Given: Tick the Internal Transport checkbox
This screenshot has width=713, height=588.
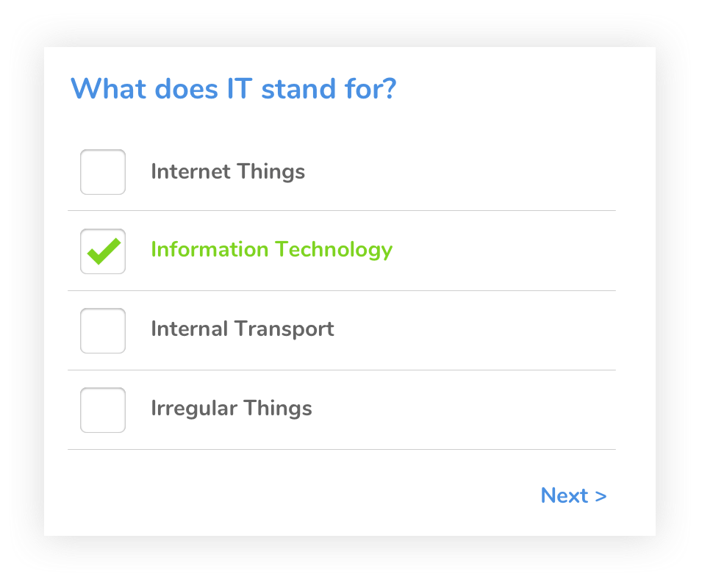Looking at the screenshot, I should coord(103,331).
